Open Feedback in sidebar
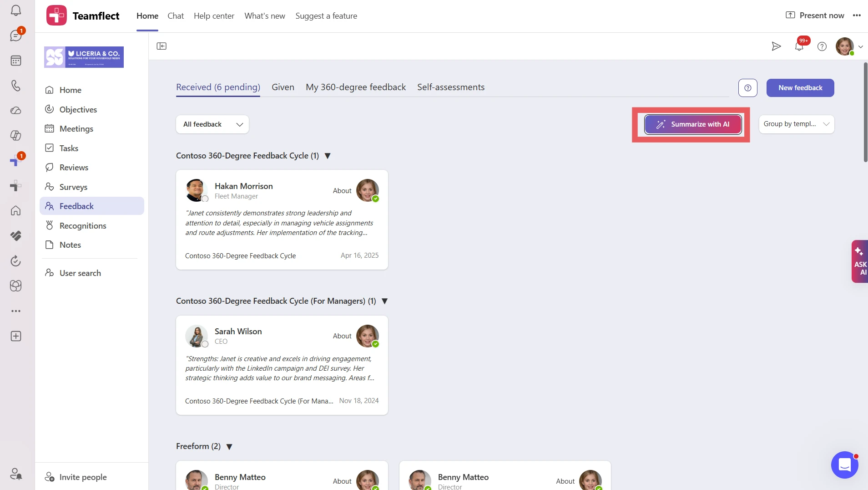This screenshot has height=490, width=868. click(92, 206)
